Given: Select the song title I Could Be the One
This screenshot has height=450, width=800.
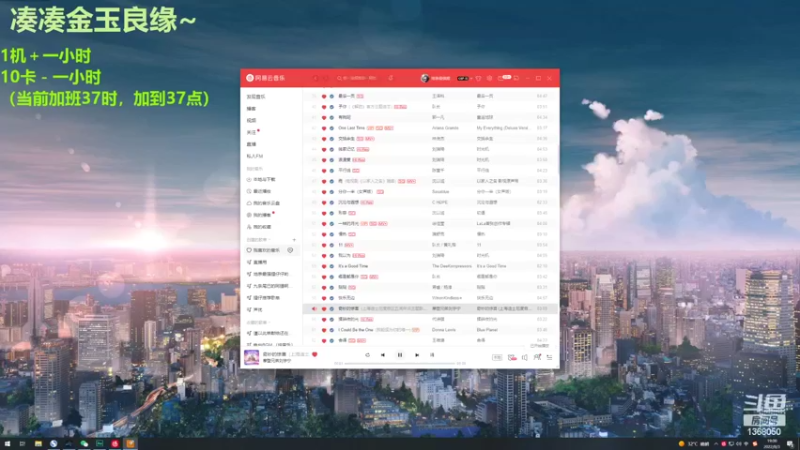Looking at the screenshot, I should click(x=356, y=330).
